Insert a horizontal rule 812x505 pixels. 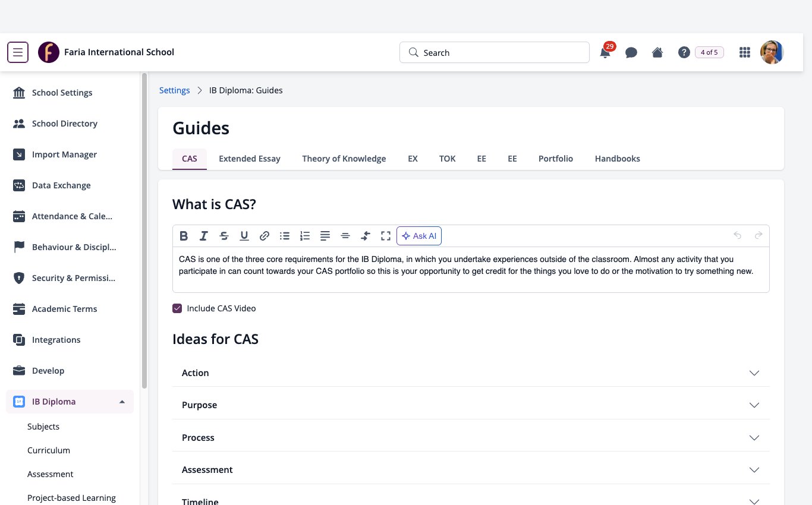[345, 236]
